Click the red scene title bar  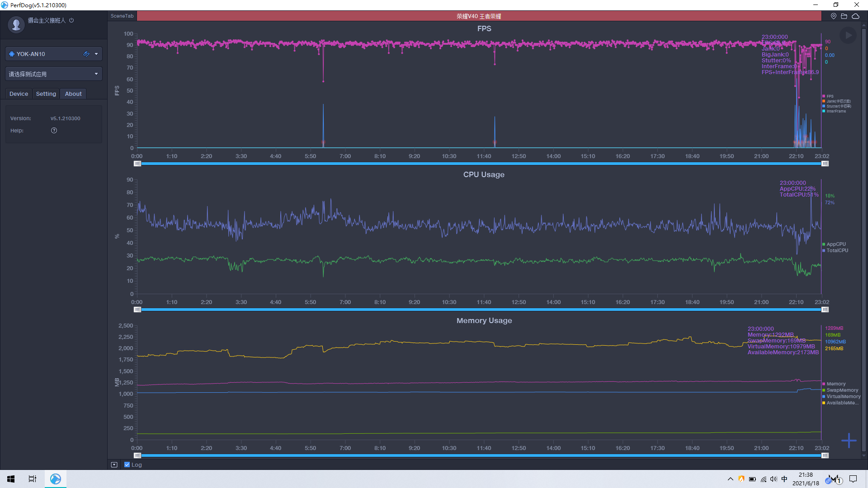coord(479,16)
